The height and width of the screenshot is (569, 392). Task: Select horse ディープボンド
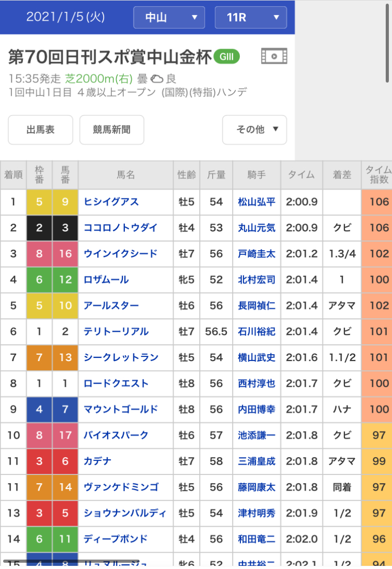(x=116, y=539)
